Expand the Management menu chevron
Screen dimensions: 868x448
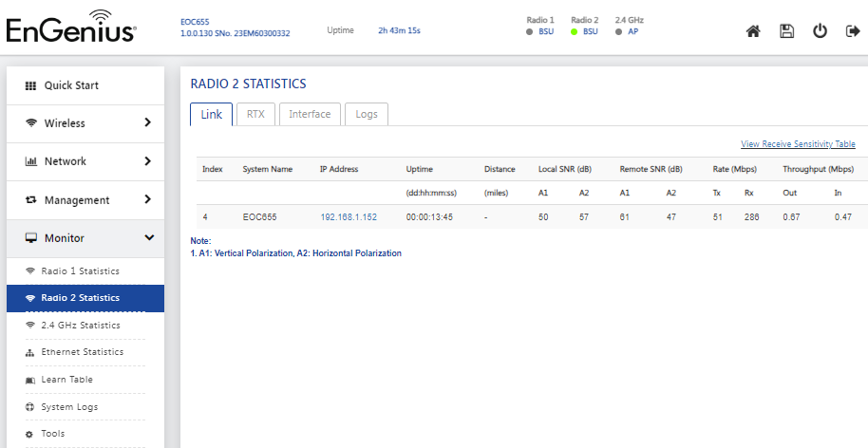(148, 199)
